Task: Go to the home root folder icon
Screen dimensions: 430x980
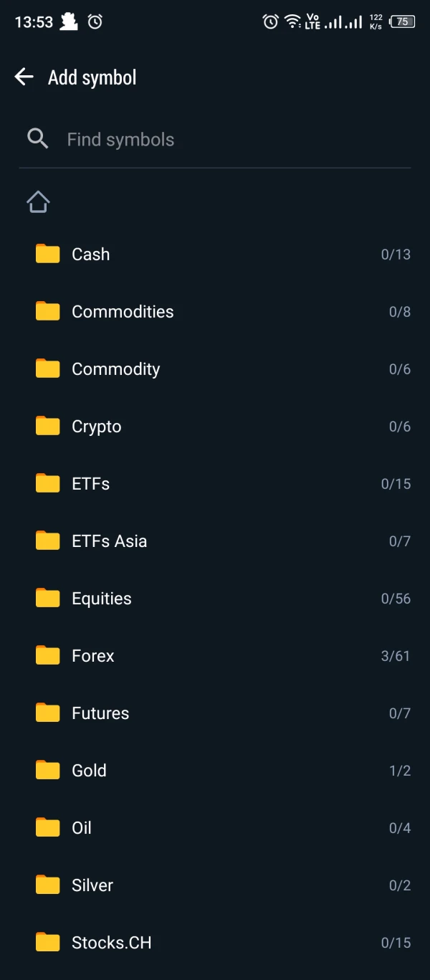Action: (x=38, y=202)
